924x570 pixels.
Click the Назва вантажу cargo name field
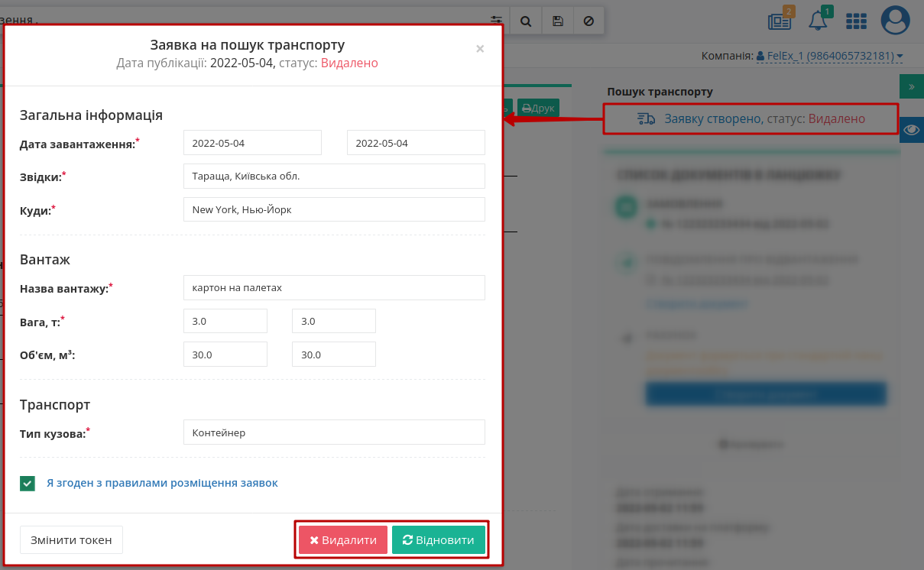tap(334, 287)
